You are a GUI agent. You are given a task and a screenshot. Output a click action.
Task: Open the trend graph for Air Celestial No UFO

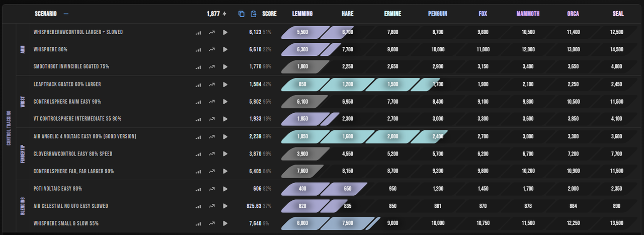click(x=212, y=206)
